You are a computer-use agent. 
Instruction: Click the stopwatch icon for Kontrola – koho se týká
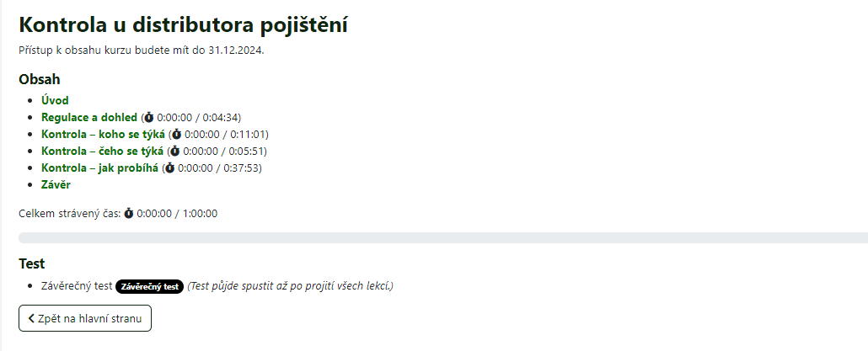[x=176, y=134]
